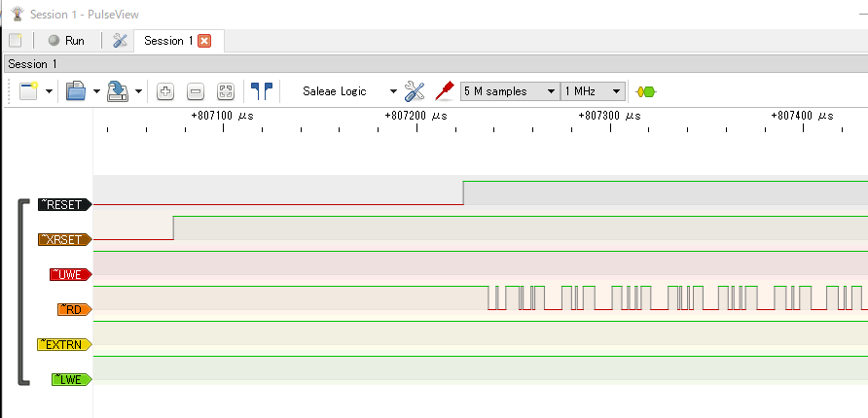This screenshot has height=418, width=868.
Task: Configure device with wrench-screwdriver icon in toolbar
Action: coord(415,91)
